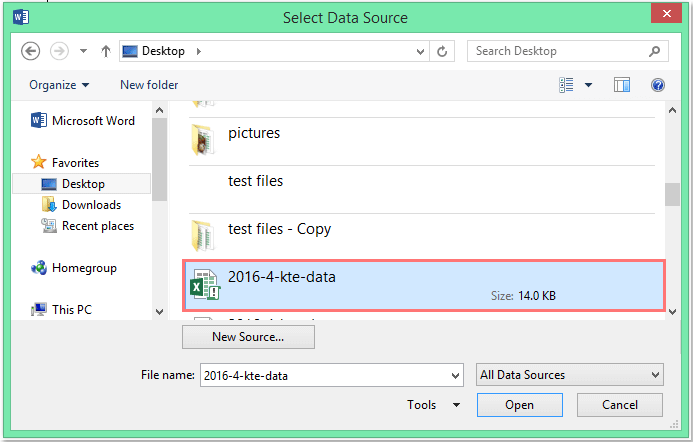Expand the File name dropdown arrow
The image size is (693, 442).
point(455,376)
